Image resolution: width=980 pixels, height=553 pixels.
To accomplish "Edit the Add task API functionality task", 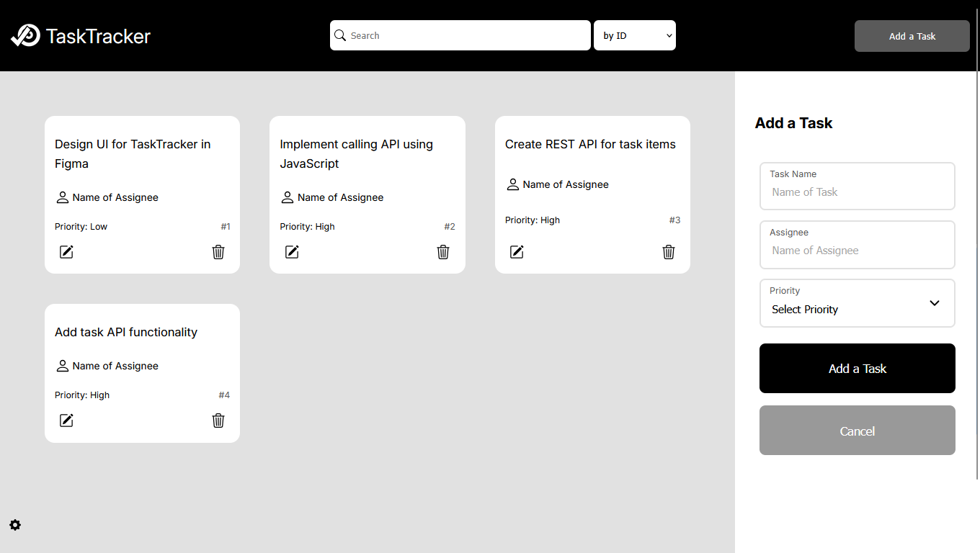I will coord(66,421).
